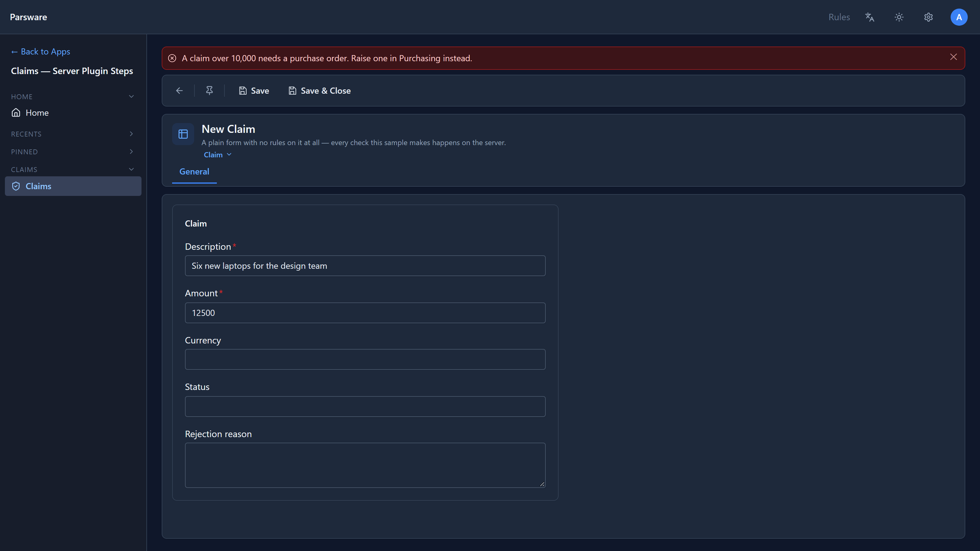980x551 pixels.
Task: Click the 'Claim' section heading in the form
Action: pos(196,223)
